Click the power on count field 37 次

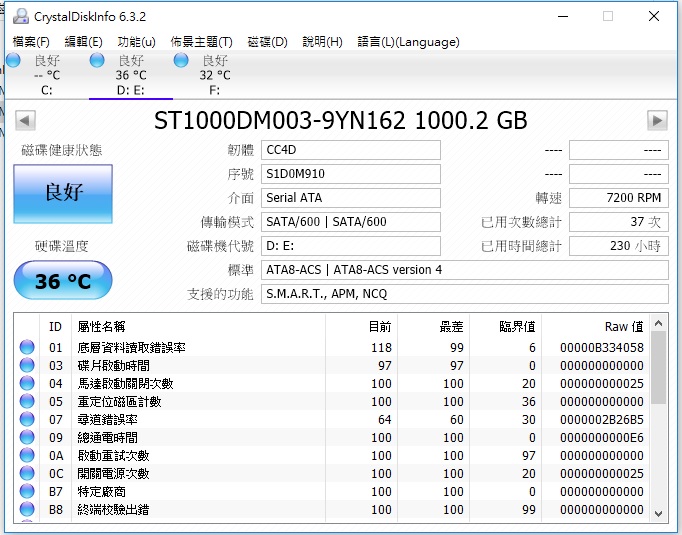point(618,222)
